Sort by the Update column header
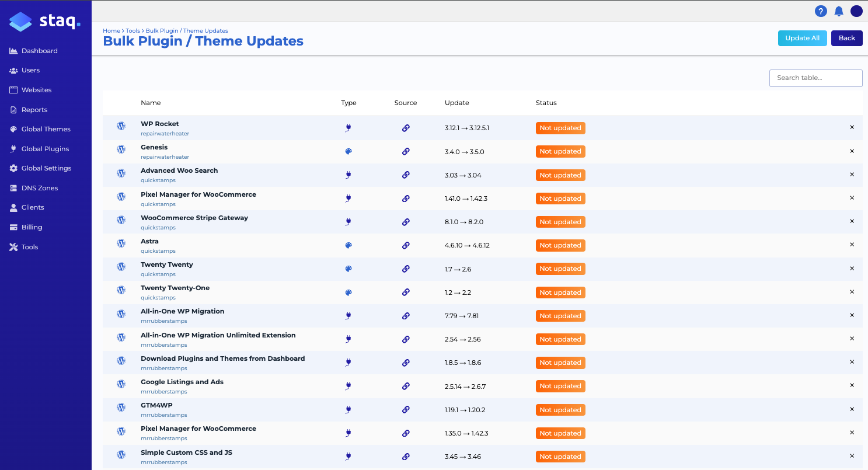The height and width of the screenshot is (470, 868). (x=457, y=103)
